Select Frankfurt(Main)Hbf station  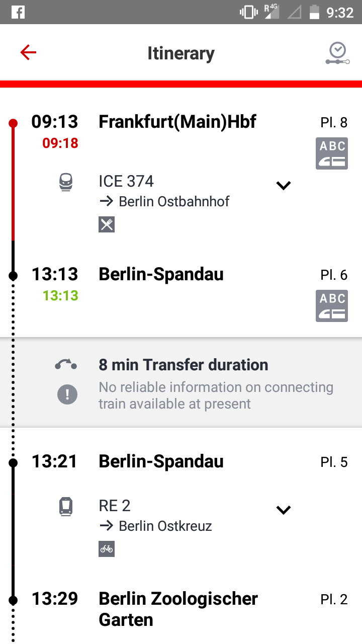[177, 122]
